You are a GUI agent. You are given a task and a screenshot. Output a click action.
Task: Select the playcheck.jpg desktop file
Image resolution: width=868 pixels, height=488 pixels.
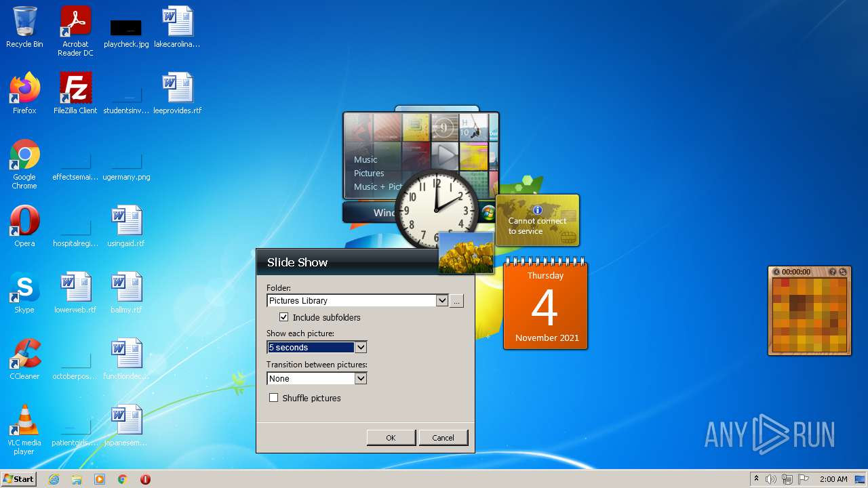point(126,33)
